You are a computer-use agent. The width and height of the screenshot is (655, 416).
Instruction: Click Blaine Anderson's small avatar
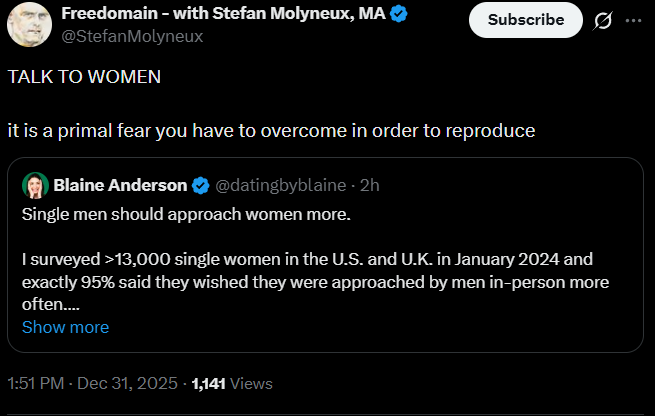35,185
